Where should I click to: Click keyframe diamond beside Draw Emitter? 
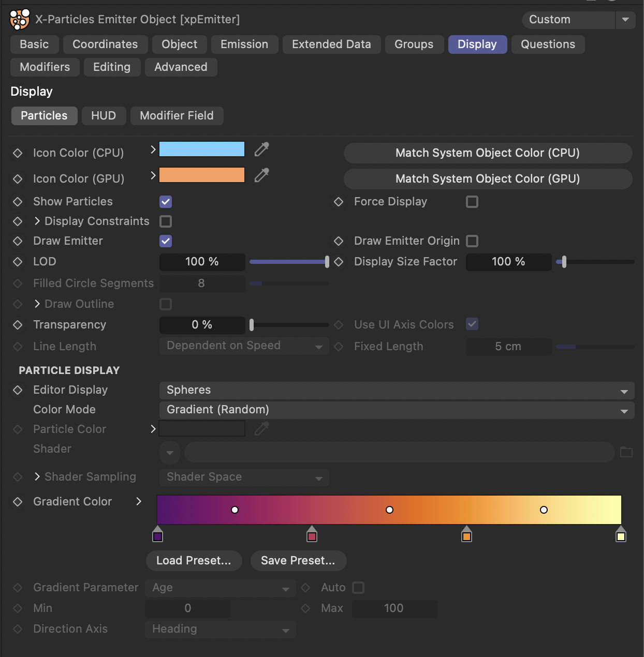pos(18,241)
